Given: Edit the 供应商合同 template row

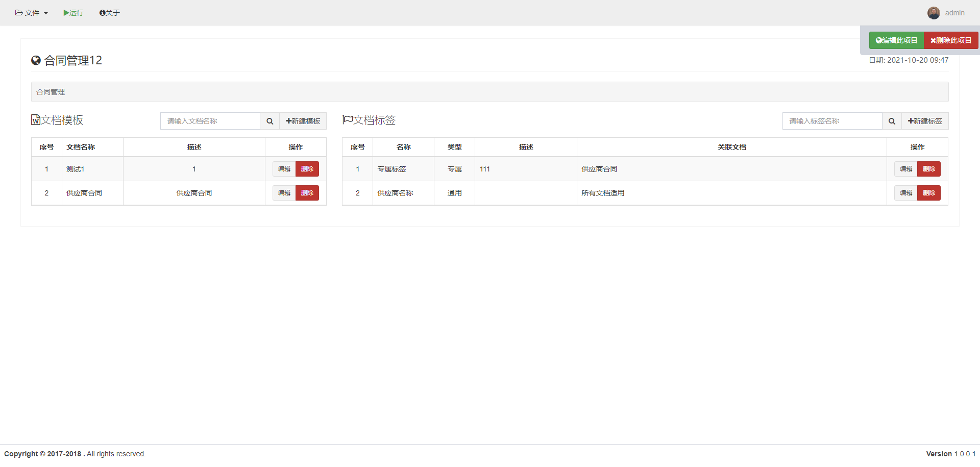Looking at the screenshot, I should [284, 193].
